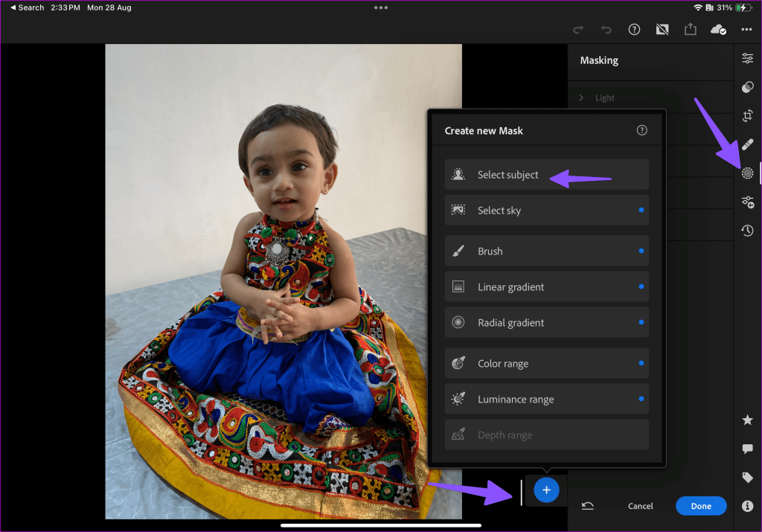Image resolution: width=762 pixels, height=532 pixels.
Task: Toggle the star rating for this photo
Action: [747, 420]
